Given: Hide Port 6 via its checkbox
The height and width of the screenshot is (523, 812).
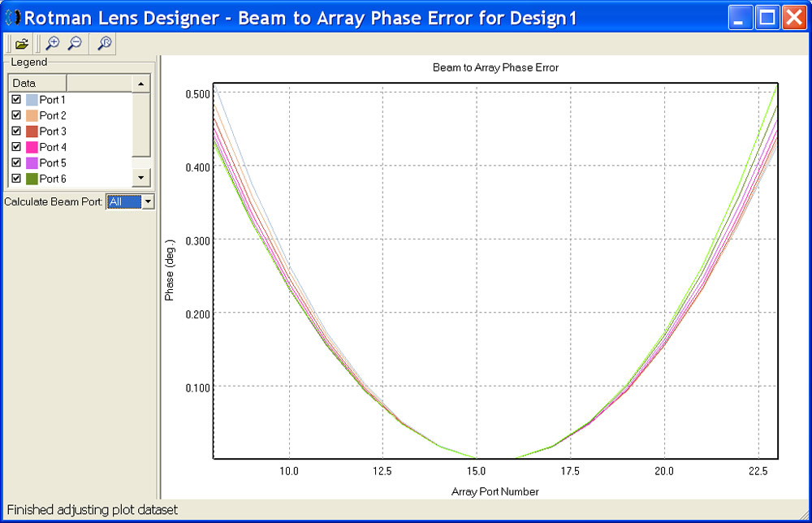Looking at the screenshot, I should click(x=16, y=178).
